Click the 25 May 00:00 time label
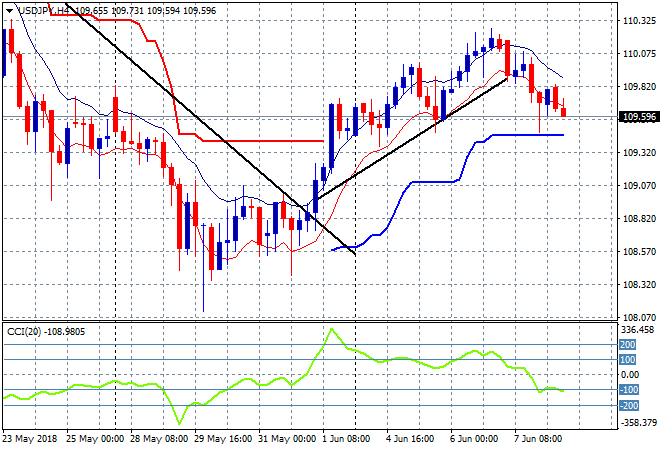The width and height of the screenshot is (660, 450). (x=95, y=439)
